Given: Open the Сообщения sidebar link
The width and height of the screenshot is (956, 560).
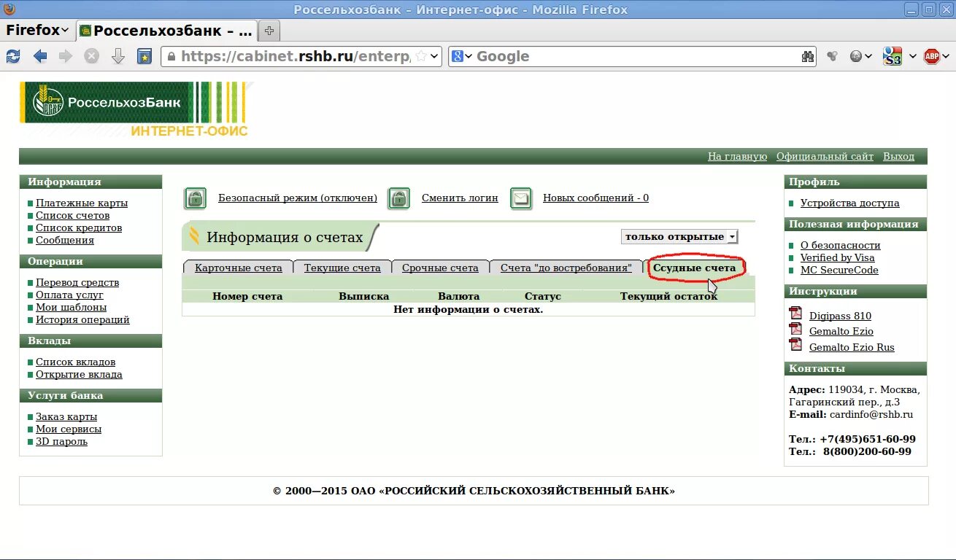Looking at the screenshot, I should coord(65,240).
